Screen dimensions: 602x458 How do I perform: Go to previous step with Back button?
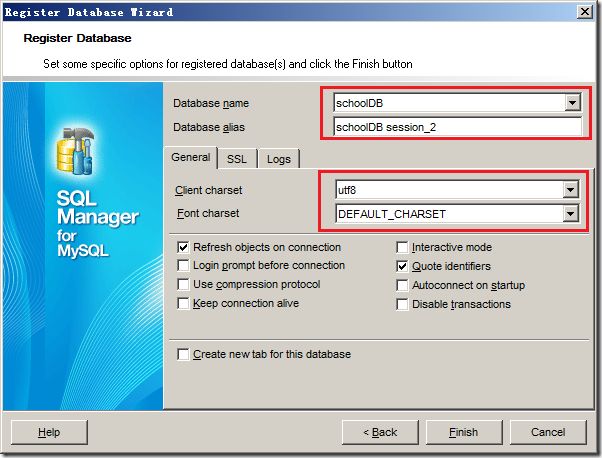(x=380, y=432)
